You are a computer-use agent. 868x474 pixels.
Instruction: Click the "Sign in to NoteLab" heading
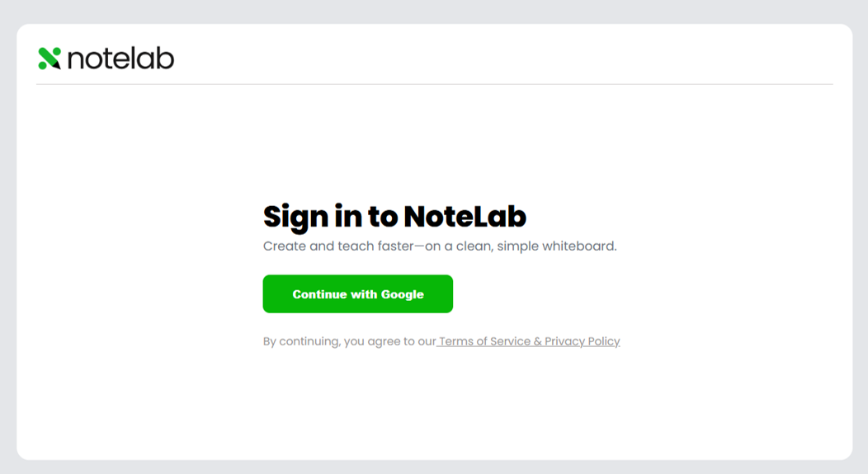pos(394,217)
